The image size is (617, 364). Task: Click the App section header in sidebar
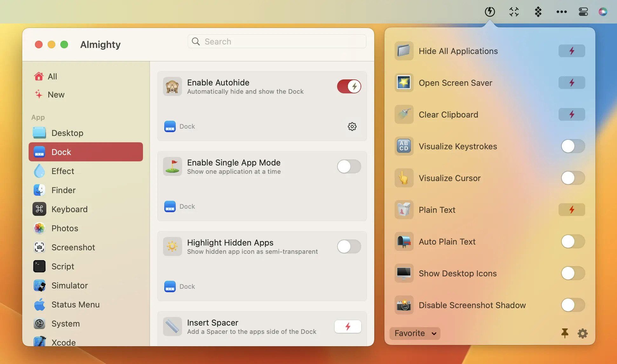pyautogui.click(x=38, y=117)
